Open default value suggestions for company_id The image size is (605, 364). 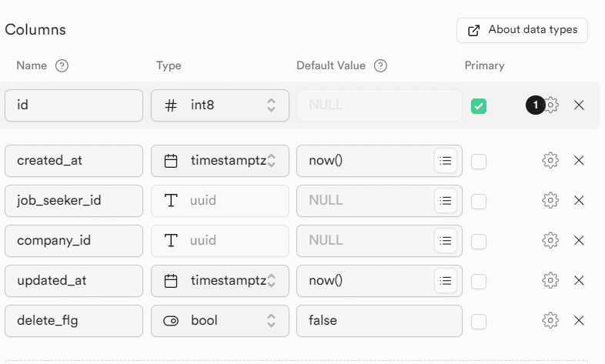(x=445, y=241)
